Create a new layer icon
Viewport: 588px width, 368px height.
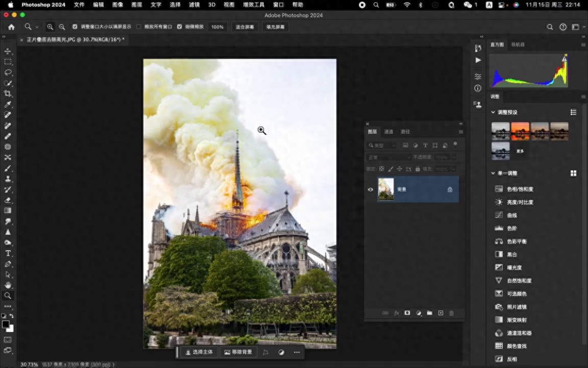(440, 313)
